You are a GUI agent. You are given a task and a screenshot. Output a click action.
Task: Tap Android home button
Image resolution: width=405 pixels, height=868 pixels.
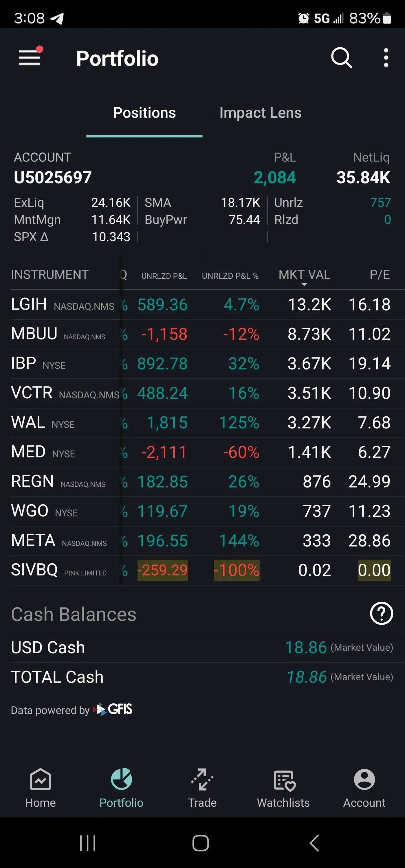point(201,843)
